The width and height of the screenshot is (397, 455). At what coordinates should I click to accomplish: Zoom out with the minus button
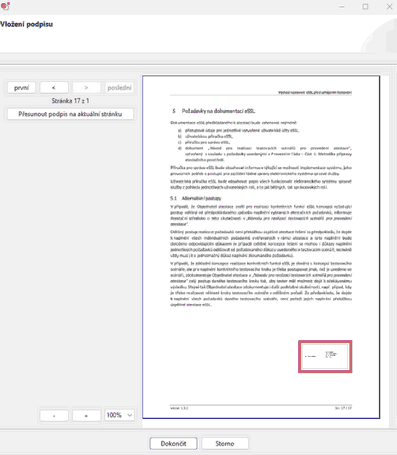(54, 415)
